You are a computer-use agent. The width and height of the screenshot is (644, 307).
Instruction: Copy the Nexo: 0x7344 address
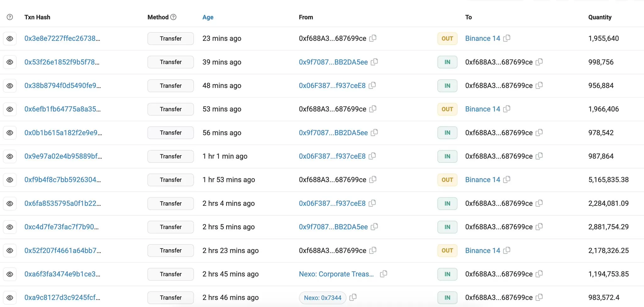click(353, 297)
